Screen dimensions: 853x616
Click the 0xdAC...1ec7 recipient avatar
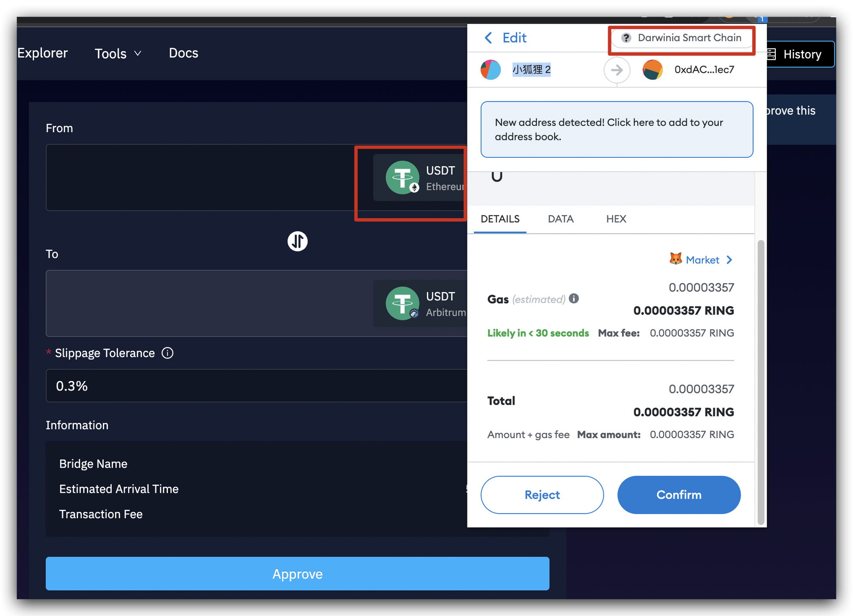(653, 69)
